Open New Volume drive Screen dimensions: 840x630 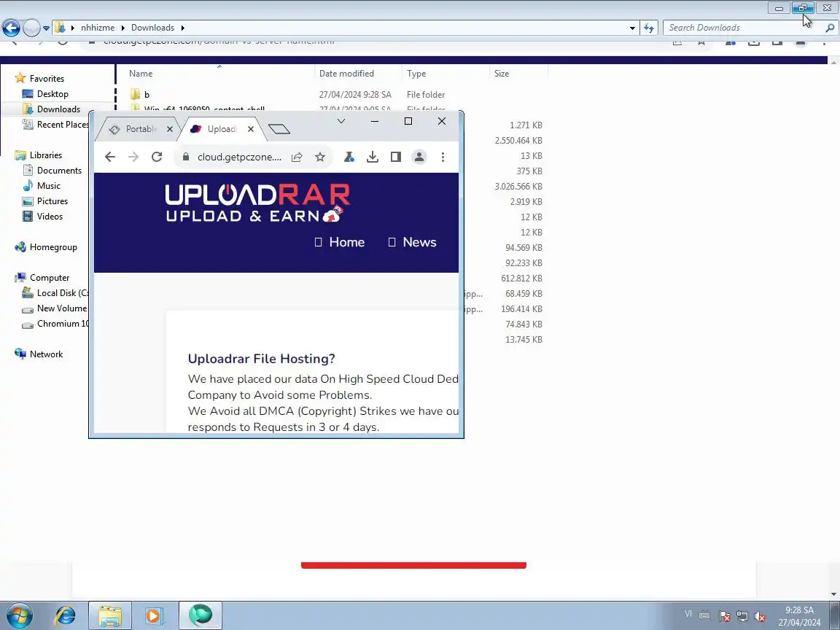click(x=61, y=308)
